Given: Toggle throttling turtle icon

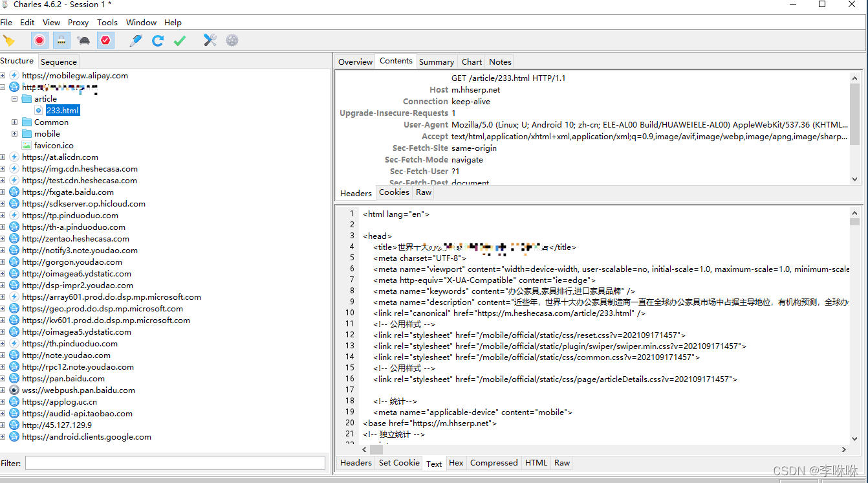Looking at the screenshot, I should (83, 41).
